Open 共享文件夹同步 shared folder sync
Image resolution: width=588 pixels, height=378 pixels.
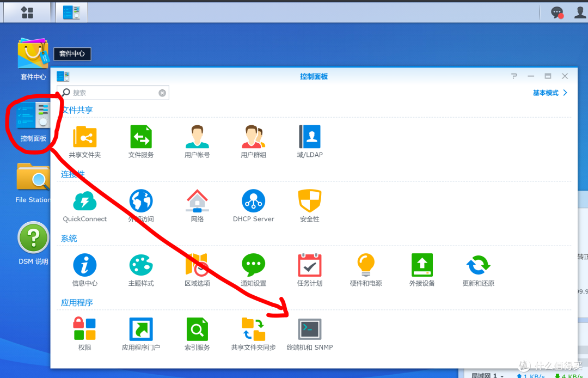click(254, 334)
